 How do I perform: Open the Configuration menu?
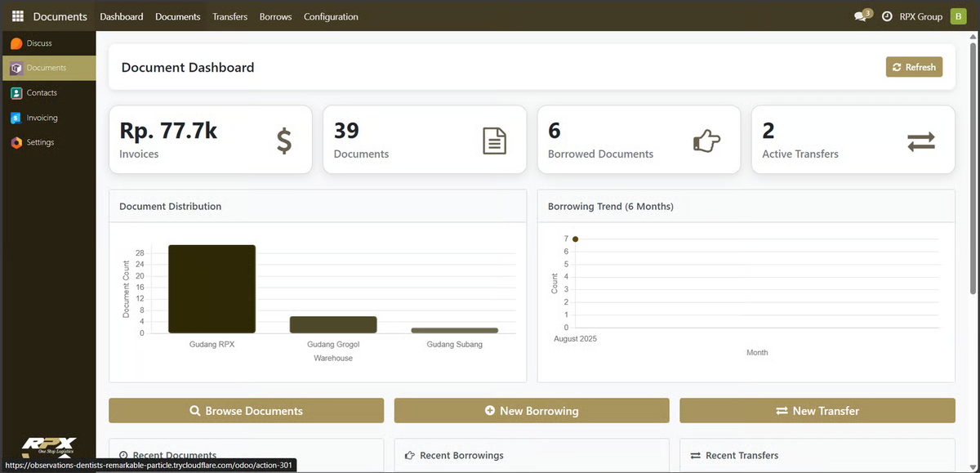click(x=331, y=16)
